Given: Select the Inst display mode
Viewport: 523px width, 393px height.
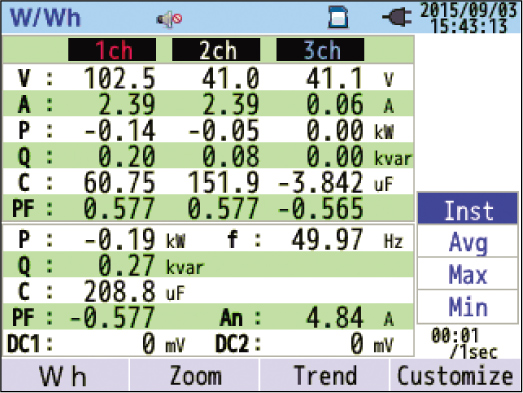Looking at the screenshot, I should [x=468, y=208].
